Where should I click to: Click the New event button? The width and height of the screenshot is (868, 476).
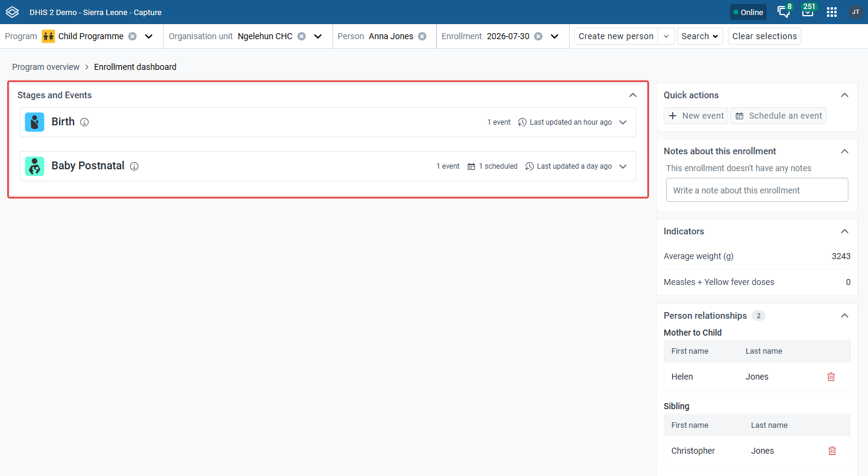point(696,116)
